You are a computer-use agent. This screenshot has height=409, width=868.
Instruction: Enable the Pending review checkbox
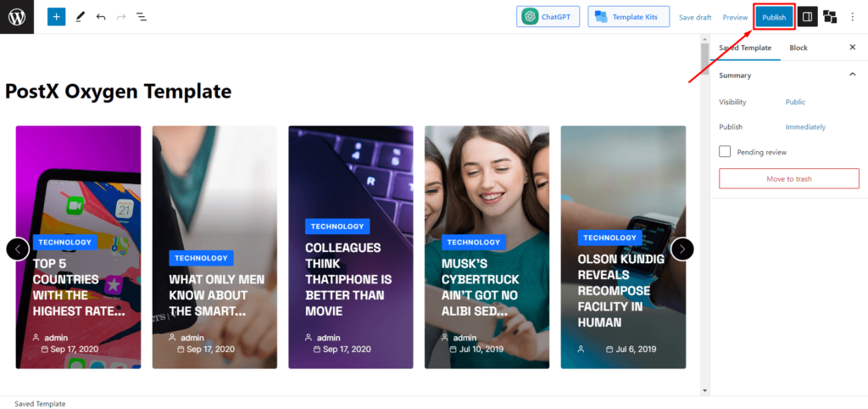coord(725,151)
